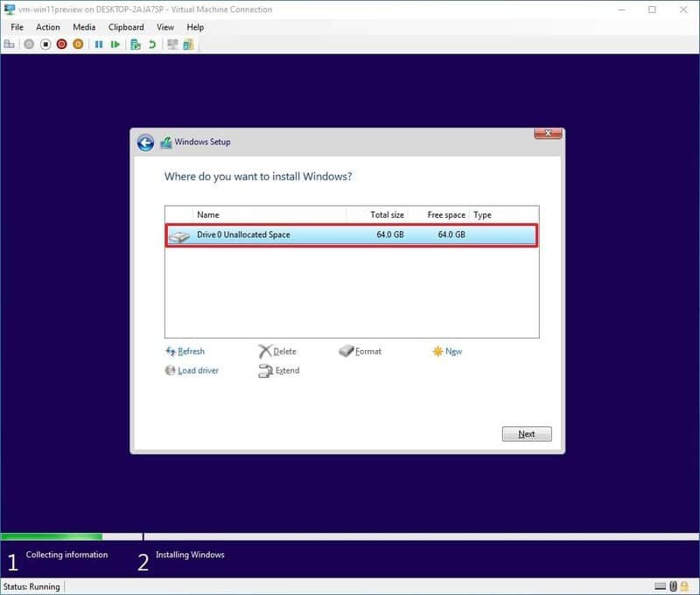Click the Windows Setup title icon
700x595 pixels.
point(166,143)
